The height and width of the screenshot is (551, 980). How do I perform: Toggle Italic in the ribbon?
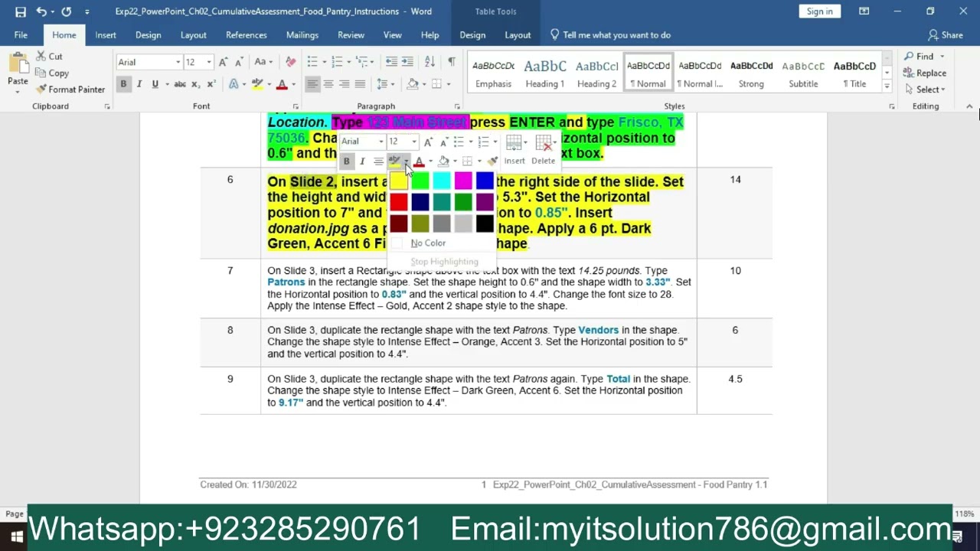click(139, 84)
